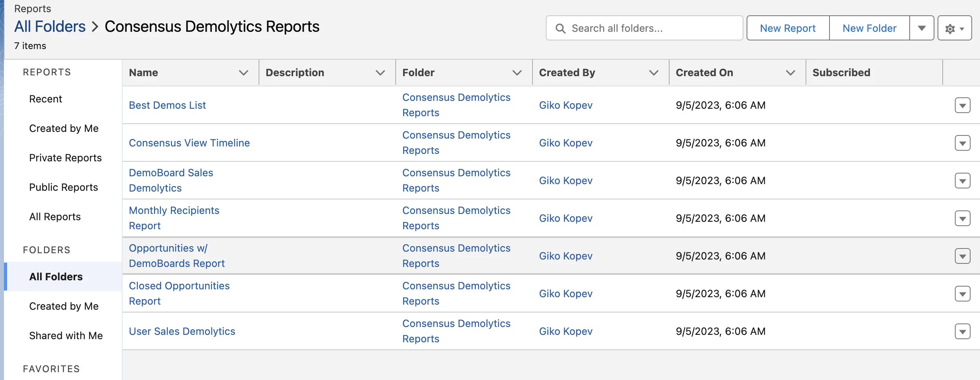The height and width of the screenshot is (380, 980).
Task: Show actions for Closed Opportunities Report row
Action: click(962, 294)
